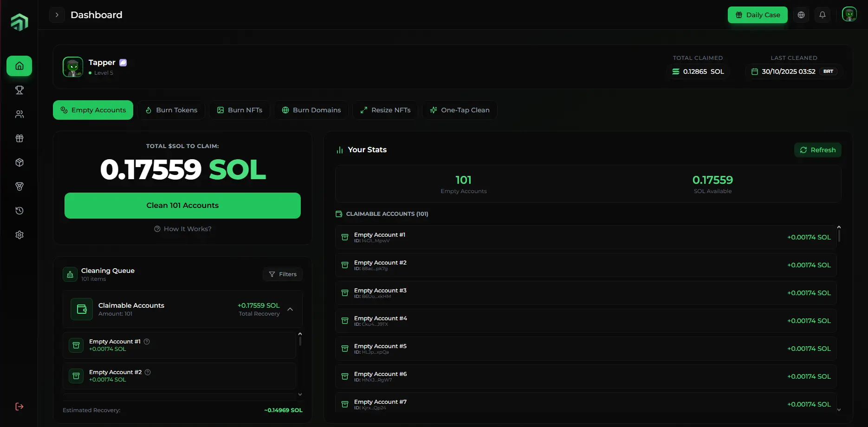Click the gift rewards icon in sidebar
Screen dimensions: 868x427
19,138
